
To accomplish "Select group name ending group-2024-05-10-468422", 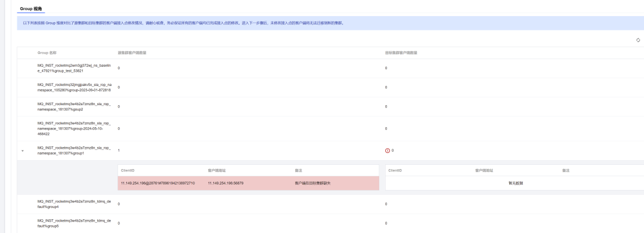I will pyautogui.click(x=74, y=128).
